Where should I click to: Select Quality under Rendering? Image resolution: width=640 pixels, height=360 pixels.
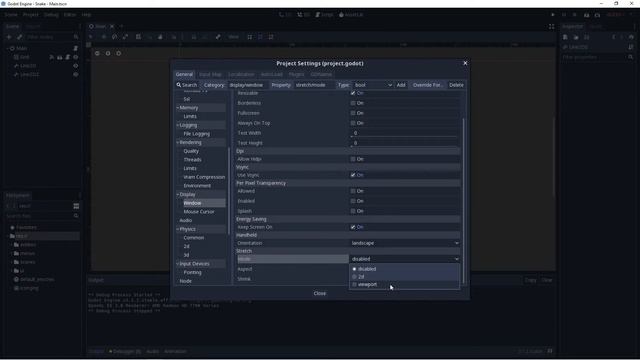point(191,151)
